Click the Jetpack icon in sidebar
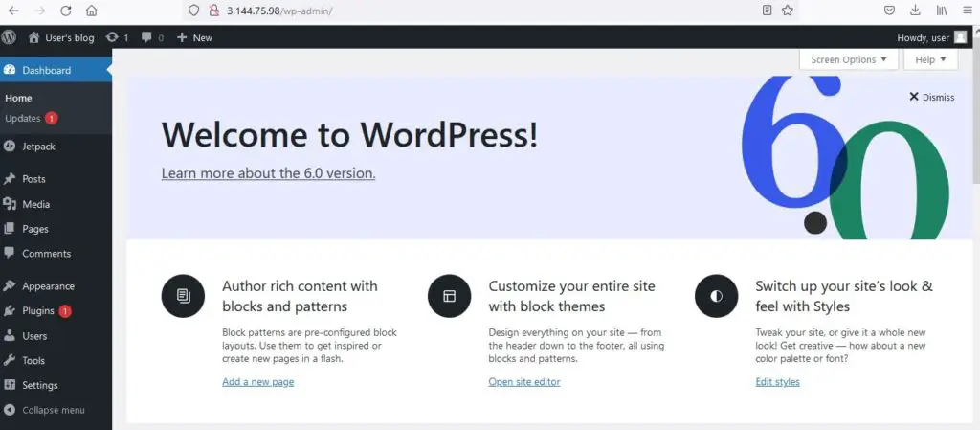The image size is (980, 430). 10,147
